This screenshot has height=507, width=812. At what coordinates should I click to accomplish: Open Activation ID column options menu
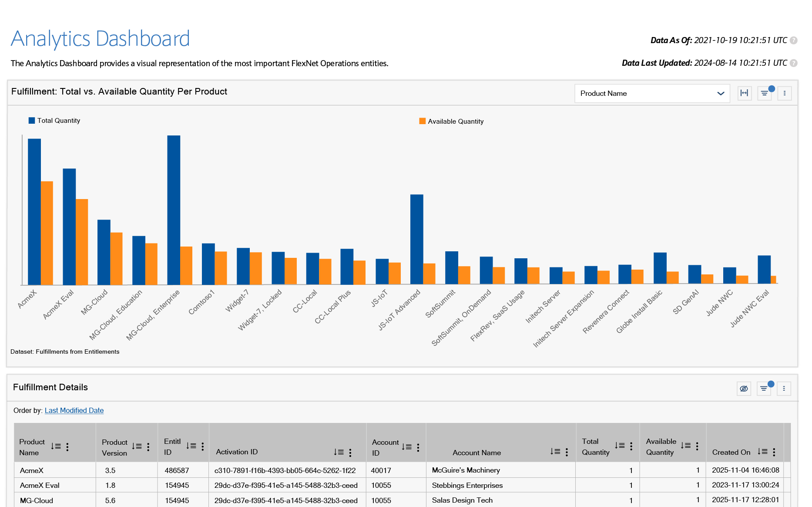(350, 453)
